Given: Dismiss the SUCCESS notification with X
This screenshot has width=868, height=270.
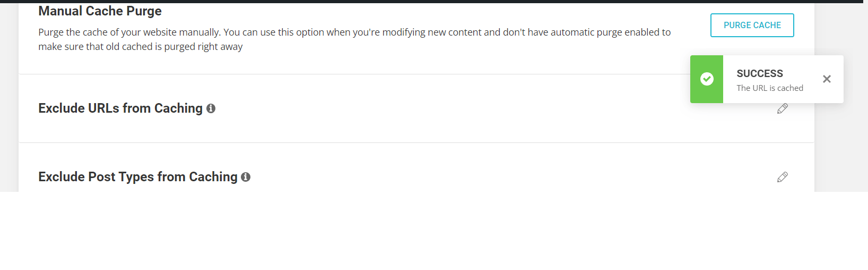Looking at the screenshot, I should click(x=827, y=79).
